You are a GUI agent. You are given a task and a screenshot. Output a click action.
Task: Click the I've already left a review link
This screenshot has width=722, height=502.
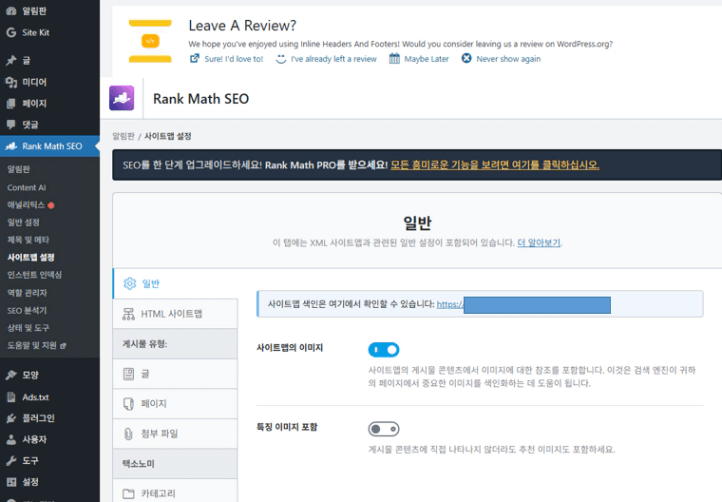334,59
